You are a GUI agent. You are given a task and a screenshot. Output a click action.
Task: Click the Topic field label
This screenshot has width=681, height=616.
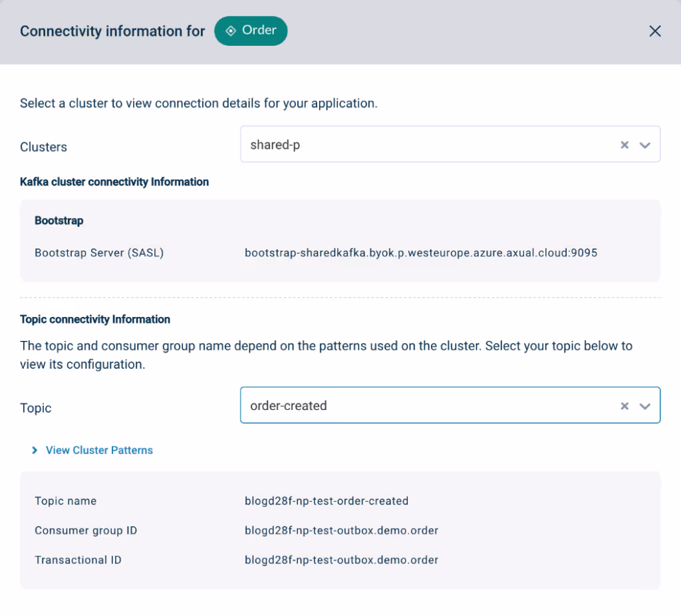pos(36,408)
